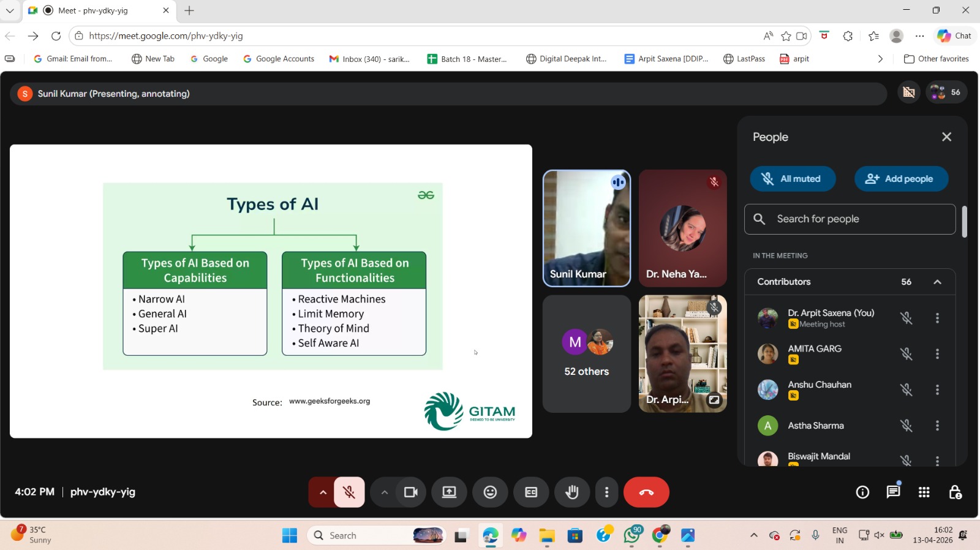Unmute the microphone toggle button

pos(349,492)
